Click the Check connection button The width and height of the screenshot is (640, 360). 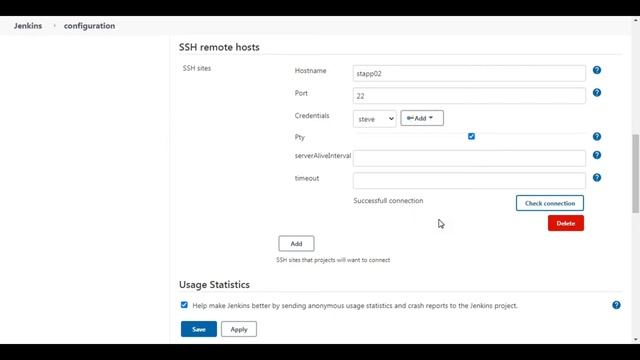(x=550, y=203)
